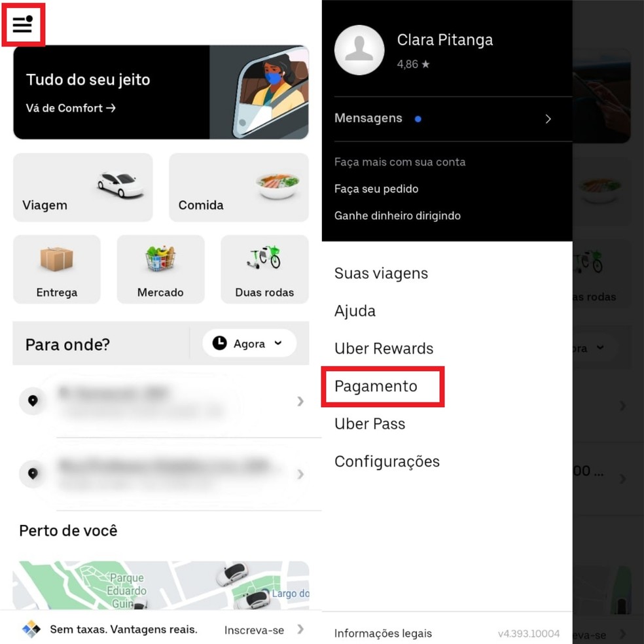Open the Mercado grocery basket icon
This screenshot has height=644, width=644.
(160, 258)
